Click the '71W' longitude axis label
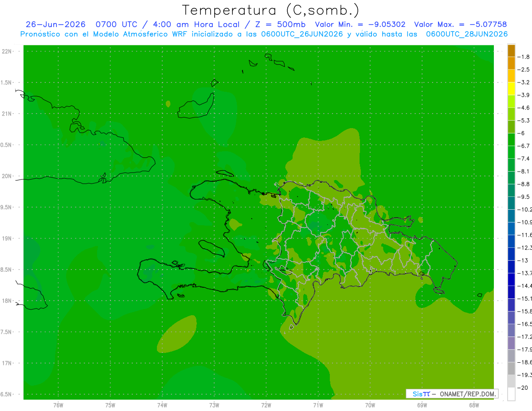 (x=318, y=405)
